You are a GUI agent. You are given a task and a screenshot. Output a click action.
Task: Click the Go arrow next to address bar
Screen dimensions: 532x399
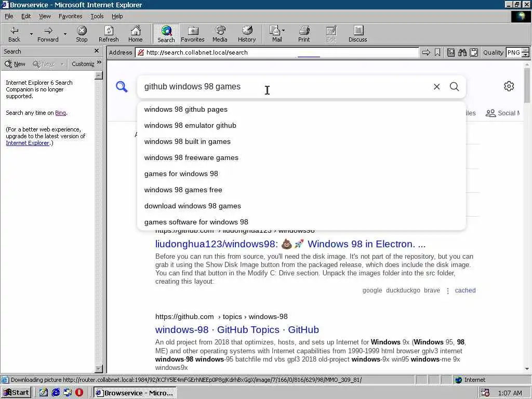426,52
